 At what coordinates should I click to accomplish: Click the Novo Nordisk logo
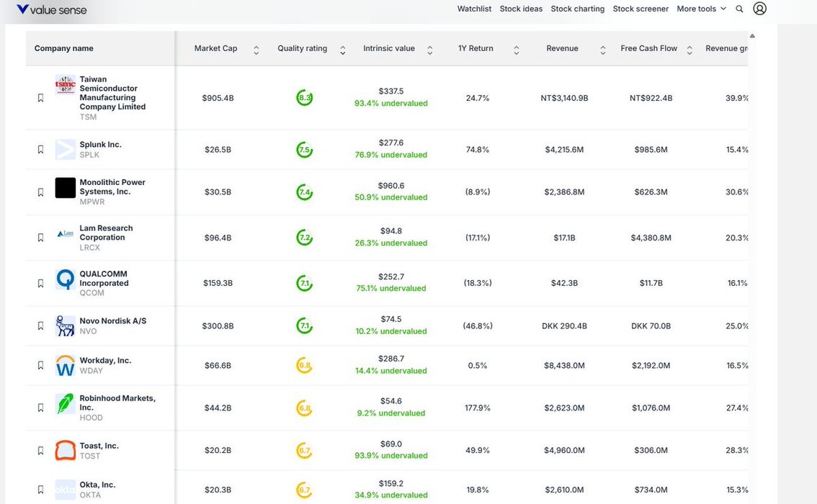click(x=65, y=325)
